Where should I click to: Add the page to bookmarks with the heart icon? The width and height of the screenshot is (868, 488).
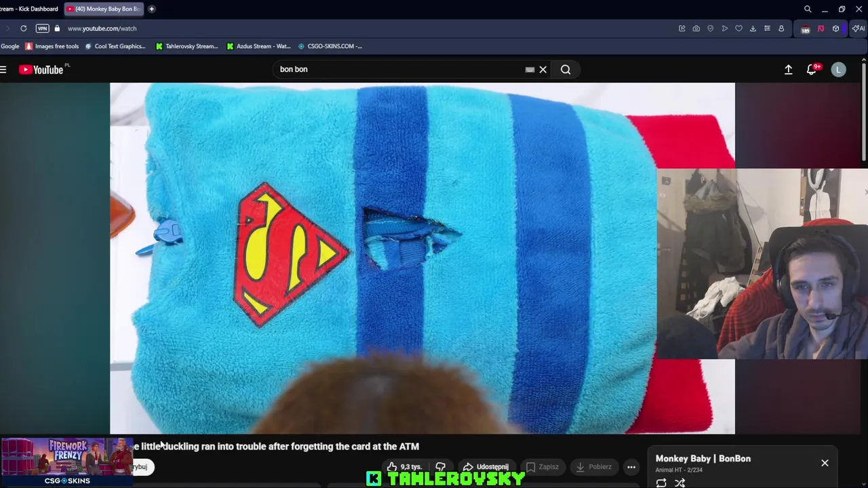pos(739,28)
